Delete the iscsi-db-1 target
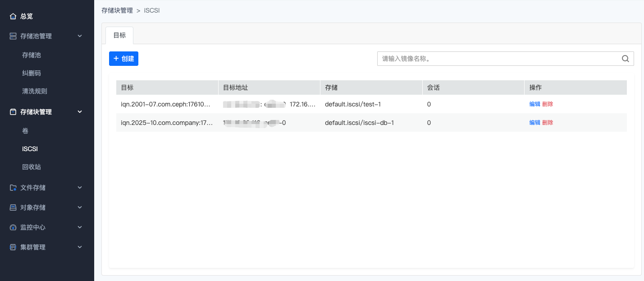The image size is (644, 281). pos(548,123)
